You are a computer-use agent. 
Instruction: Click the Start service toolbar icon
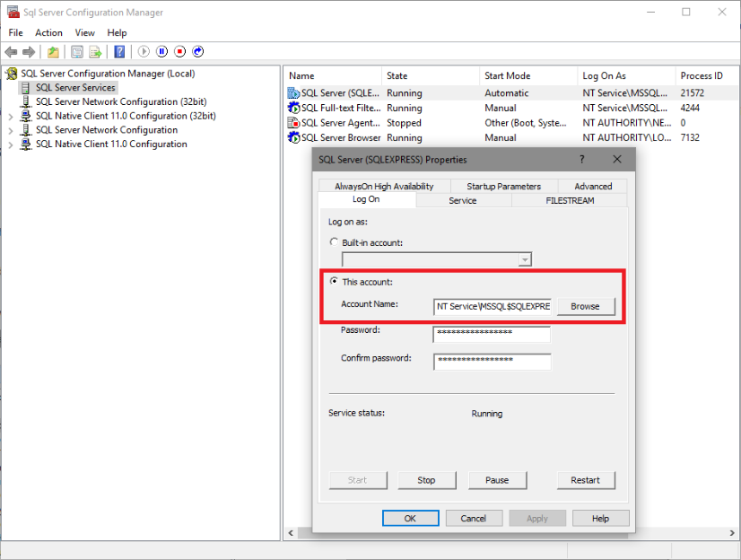click(x=143, y=51)
